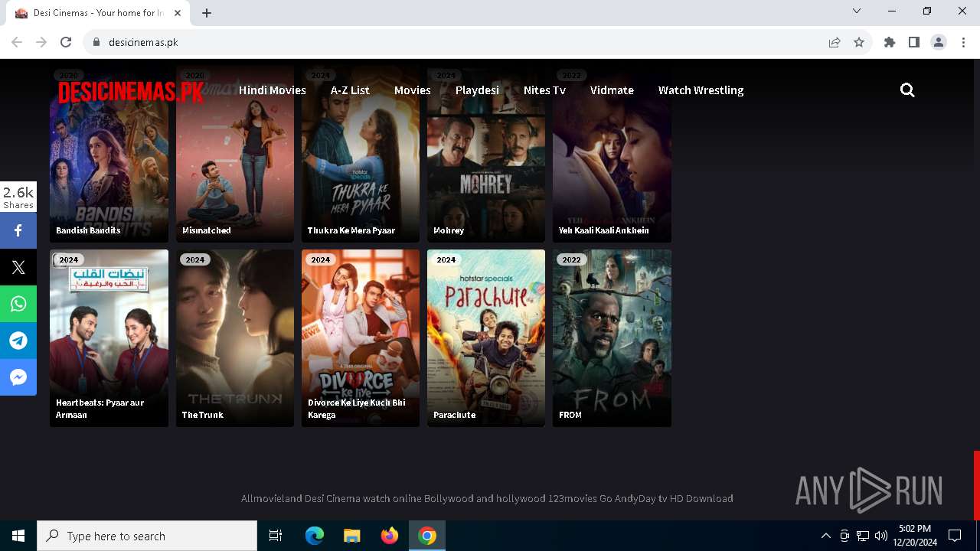The image size is (980, 551).
Task: Click the footer Allmovieland Desi Cinema text
Action: 487,498
